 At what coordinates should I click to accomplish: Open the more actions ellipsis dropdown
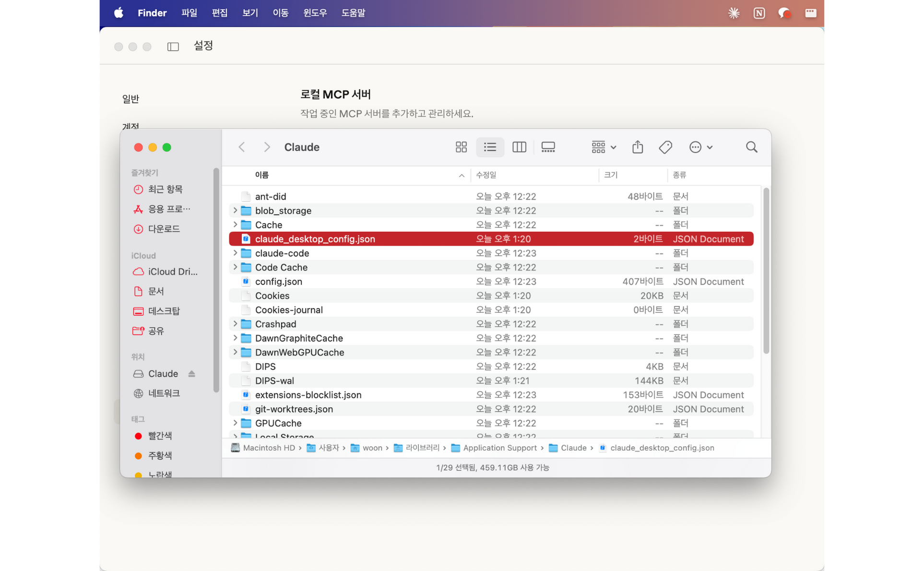pos(700,147)
